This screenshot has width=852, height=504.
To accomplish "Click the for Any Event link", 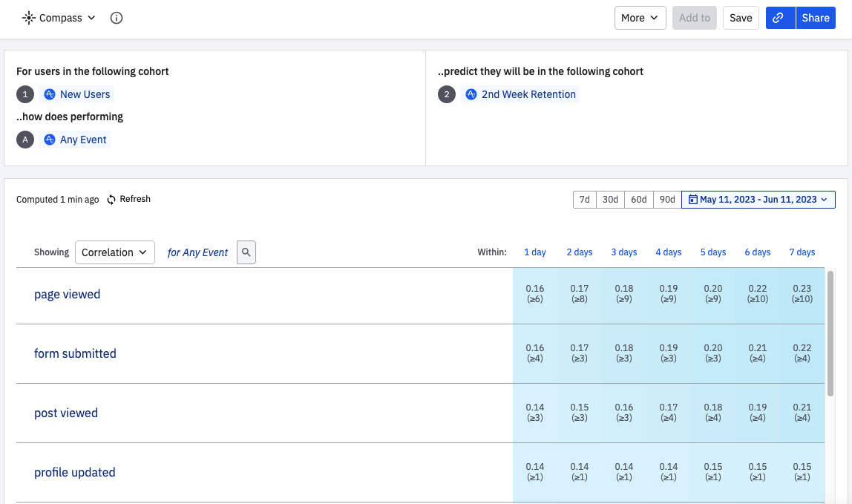I will [x=197, y=252].
